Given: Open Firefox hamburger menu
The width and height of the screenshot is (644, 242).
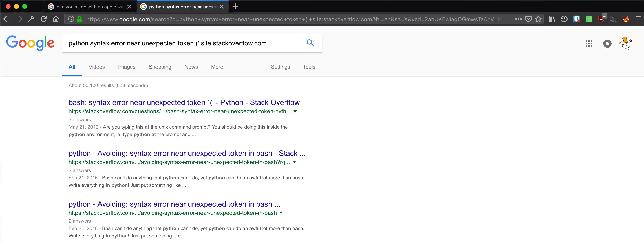Looking at the screenshot, I should pos(638,19).
